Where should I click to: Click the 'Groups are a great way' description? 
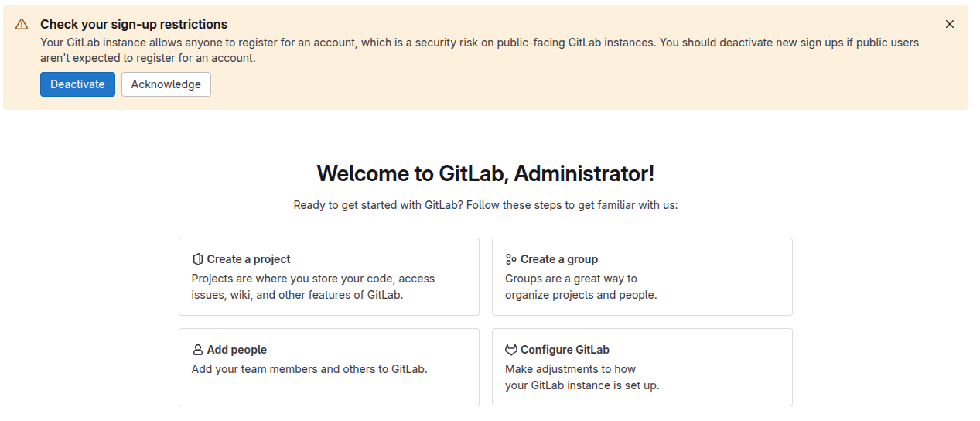tap(581, 286)
